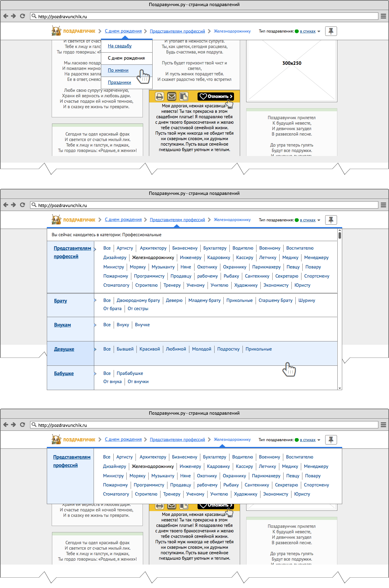Image resolution: width=389 pixels, height=588 pixels.
Task: Open the 'в стихах' type dropdown in the top mockup
Action: [310, 31]
